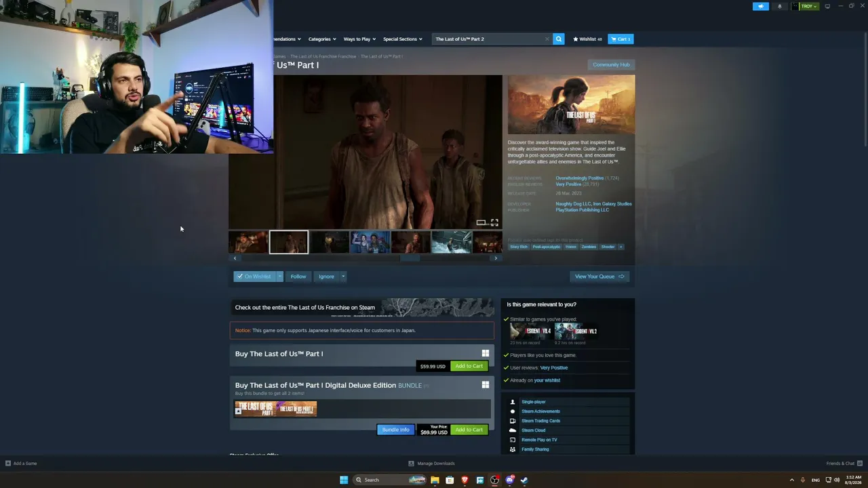Viewport: 868px width, 488px height.
Task: Open the Single-player feature category
Action: tap(534, 402)
